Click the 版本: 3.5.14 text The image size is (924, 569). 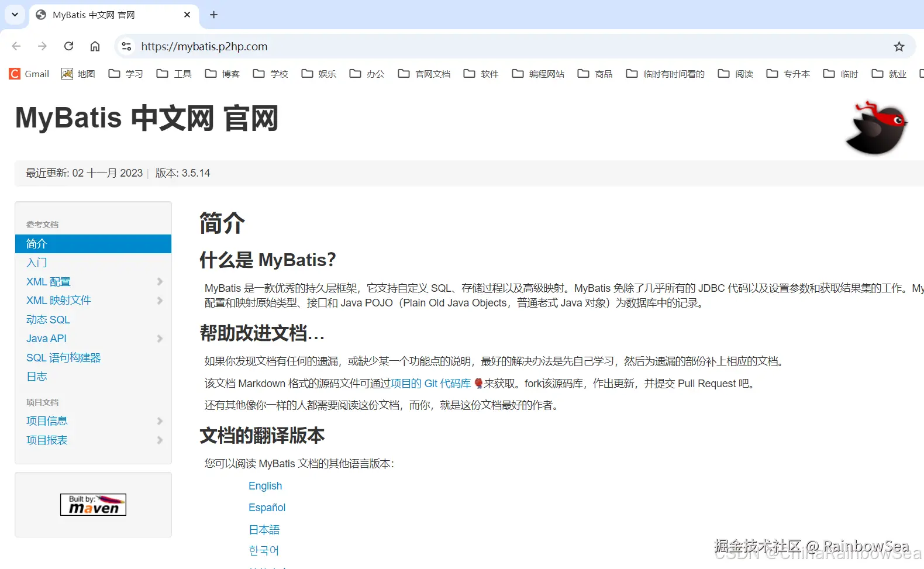(x=182, y=173)
